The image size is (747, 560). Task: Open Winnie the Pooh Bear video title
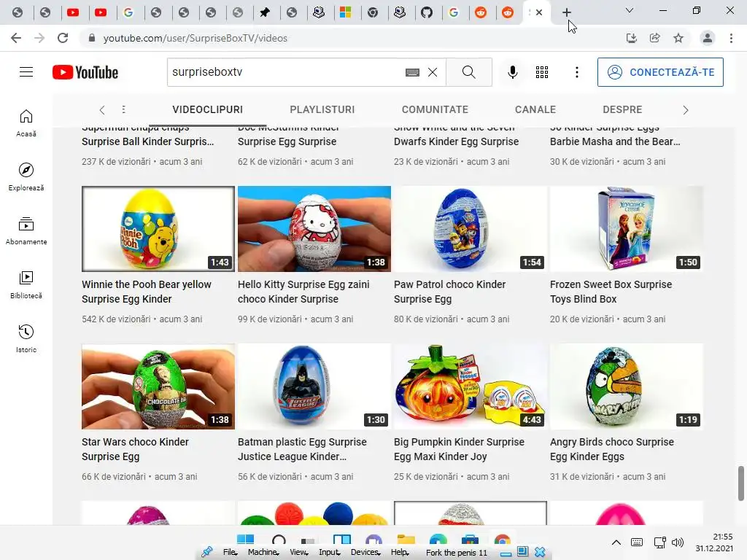(x=146, y=292)
